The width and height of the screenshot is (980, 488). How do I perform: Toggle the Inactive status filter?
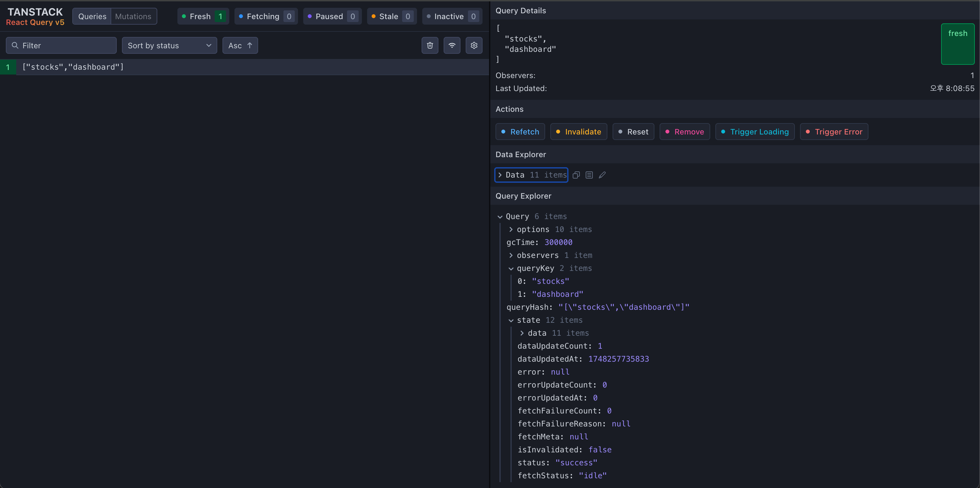[x=452, y=16]
